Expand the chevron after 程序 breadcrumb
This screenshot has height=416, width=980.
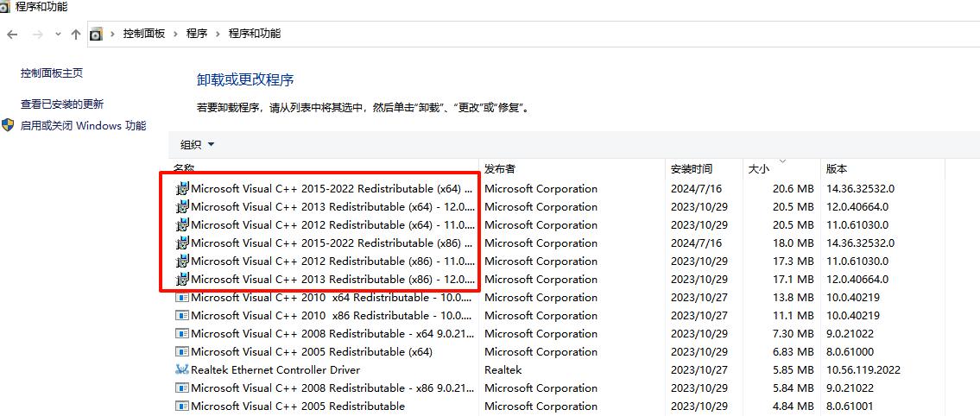(x=218, y=34)
